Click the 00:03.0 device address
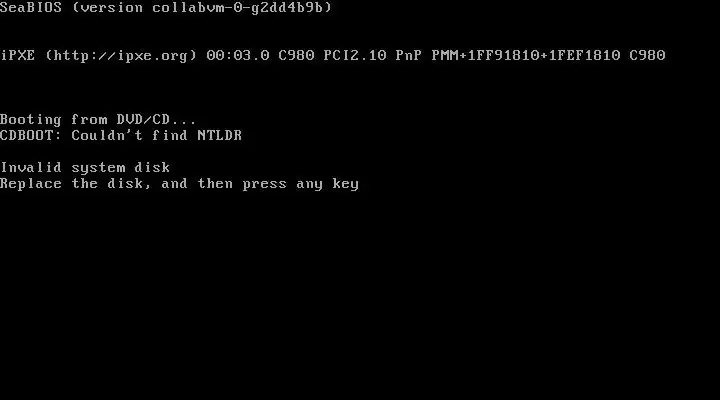Image resolution: width=720 pixels, height=400 pixels. (x=238, y=56)
